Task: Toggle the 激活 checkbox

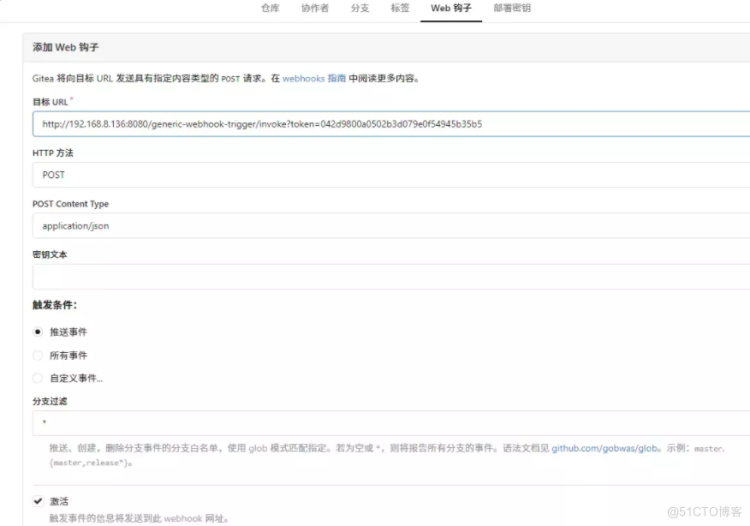Action: click(x=38, y=501)
